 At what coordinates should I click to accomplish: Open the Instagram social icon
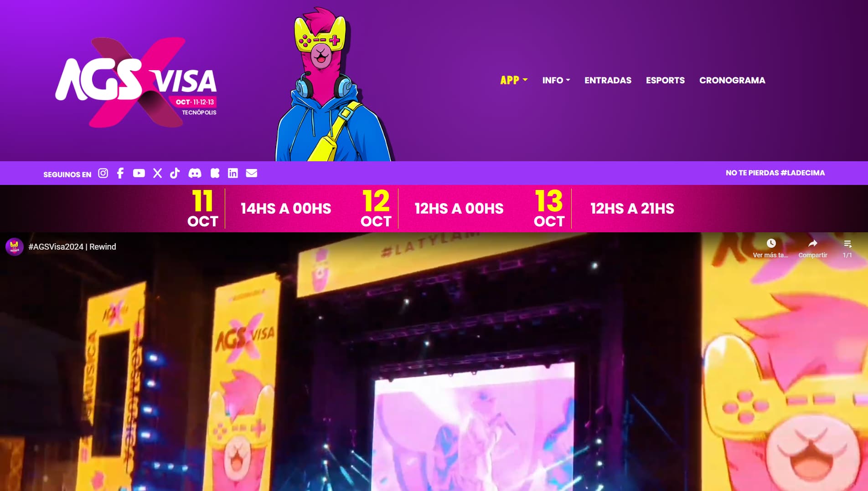coord(103,173)
